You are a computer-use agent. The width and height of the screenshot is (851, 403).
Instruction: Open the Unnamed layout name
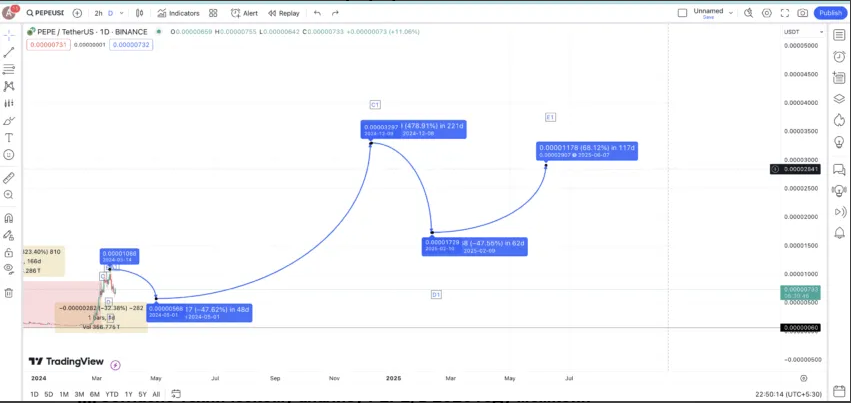[x=708, y=10]
